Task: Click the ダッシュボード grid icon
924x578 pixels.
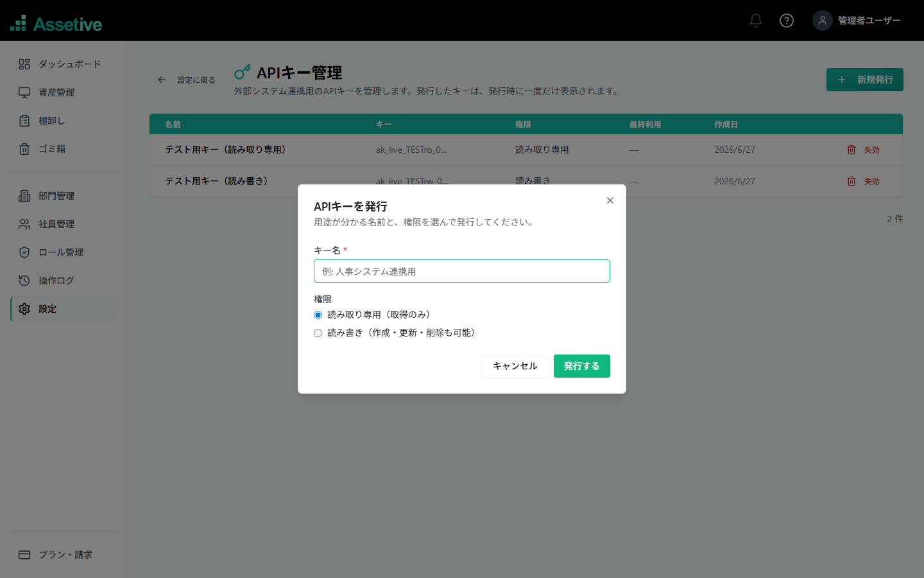Action: pyautogui.click(x=24, y=64)
